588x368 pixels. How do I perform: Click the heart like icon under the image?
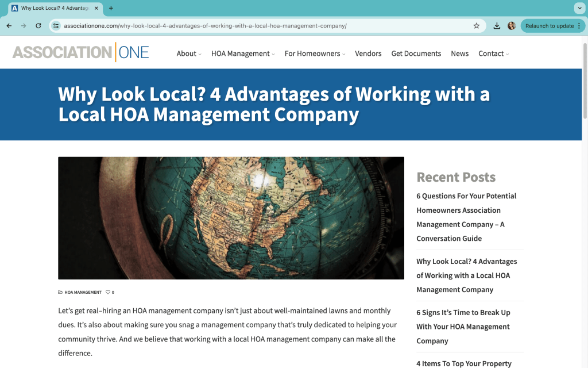(x=108, y=292)
